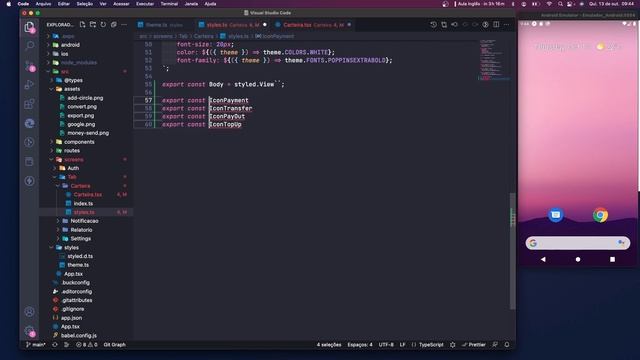The width and height of the screenshot is (640, 360).
Task: Open the Terminal menu
Action: tap(169, 4)
